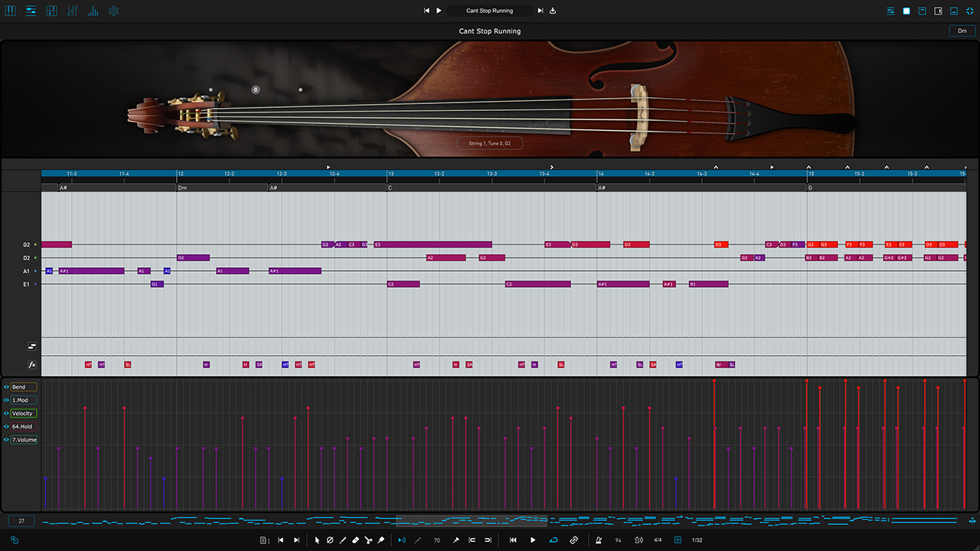Toggle visibility of the Bend lane
The image size is (980, 551).
pos(6,387)
